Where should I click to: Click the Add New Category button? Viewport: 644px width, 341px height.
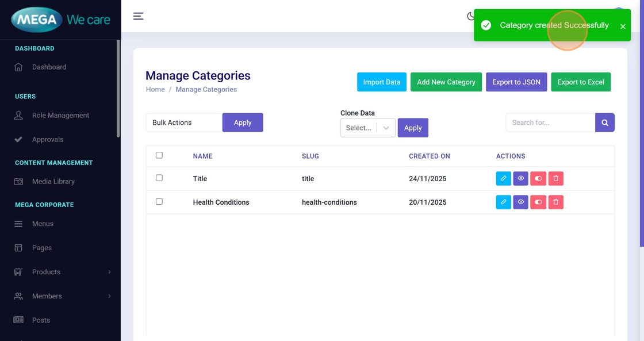(x=446, y=82)
